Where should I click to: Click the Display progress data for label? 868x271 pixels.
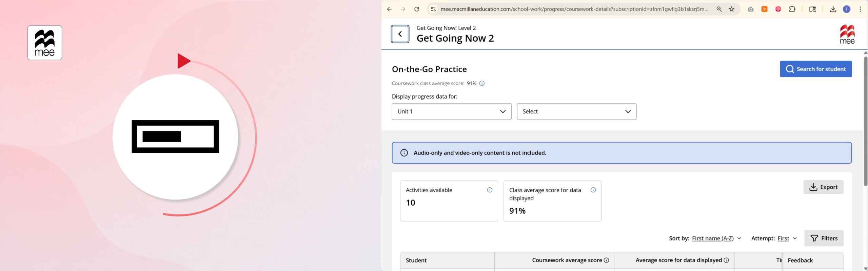pos(425,97)
